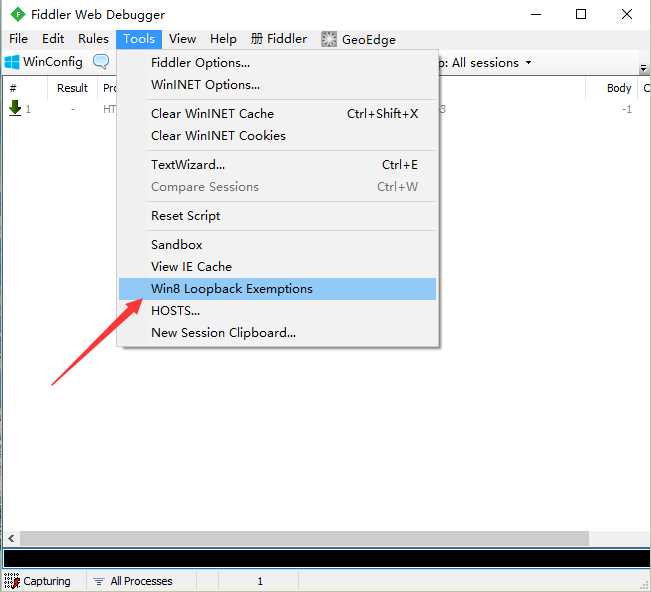Open the File menu
Image resolution: width=651 pixels, height=592 pixels.
tap(18, 39)
